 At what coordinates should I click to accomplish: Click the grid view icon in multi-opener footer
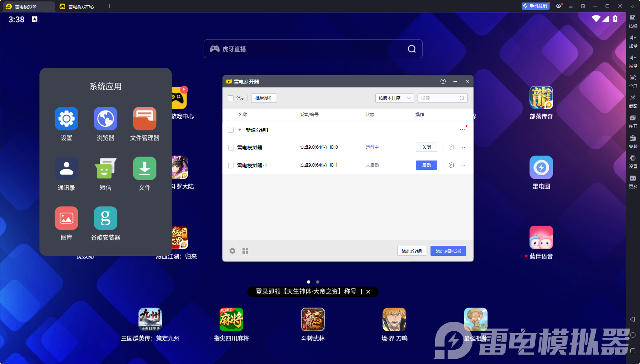click(x=245, y=251)
